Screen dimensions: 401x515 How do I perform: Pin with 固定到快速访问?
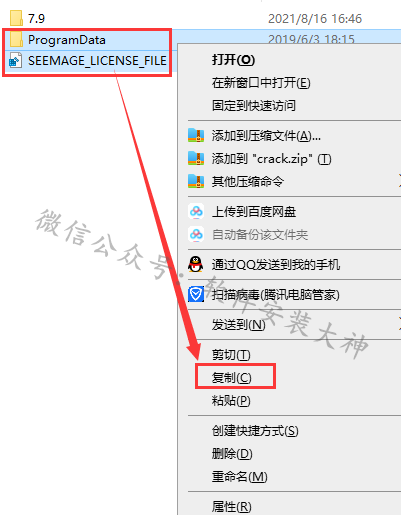point(254,106)
